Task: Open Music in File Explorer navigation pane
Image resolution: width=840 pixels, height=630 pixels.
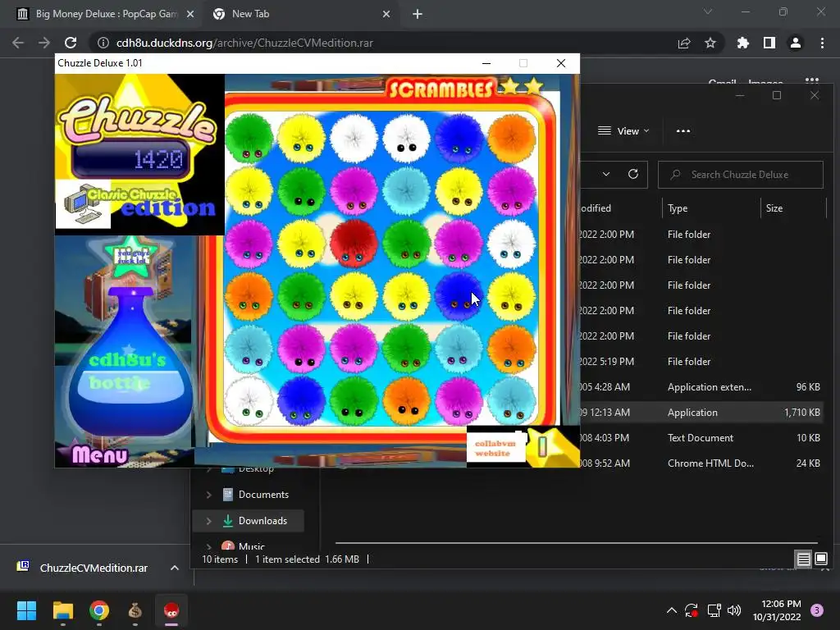Action: click(x=251, y=546)
